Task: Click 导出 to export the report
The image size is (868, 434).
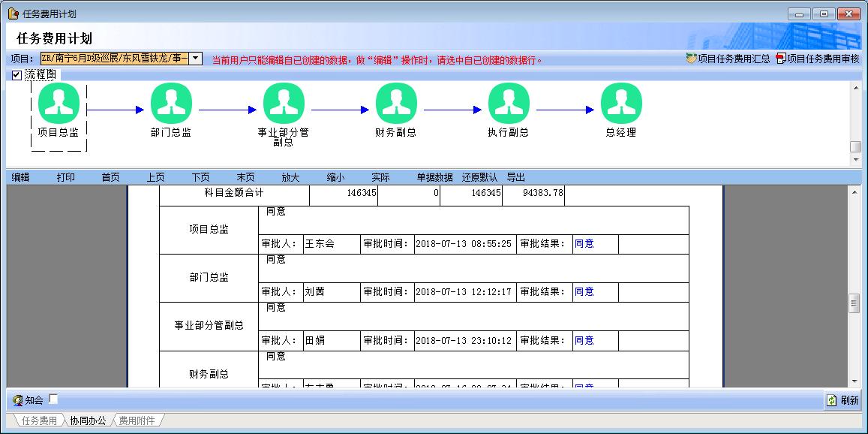Action: pos(516,178)
